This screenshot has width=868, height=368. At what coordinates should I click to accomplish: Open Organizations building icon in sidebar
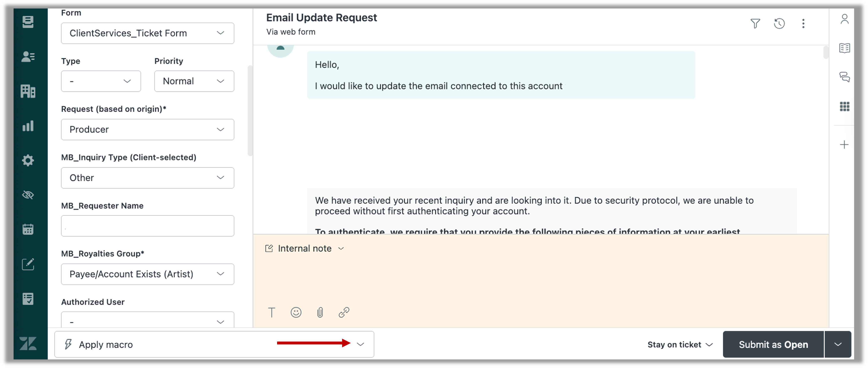[x=28, y=91]
